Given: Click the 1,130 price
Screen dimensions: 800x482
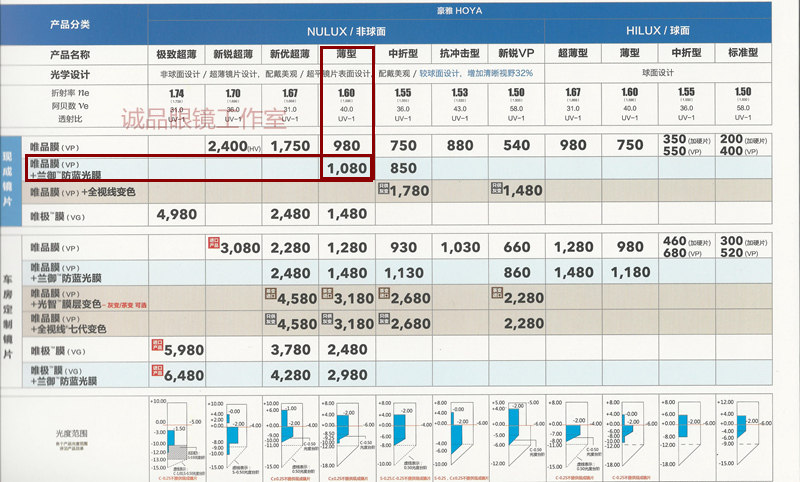Looking at the screenshot, I should 404,273.
